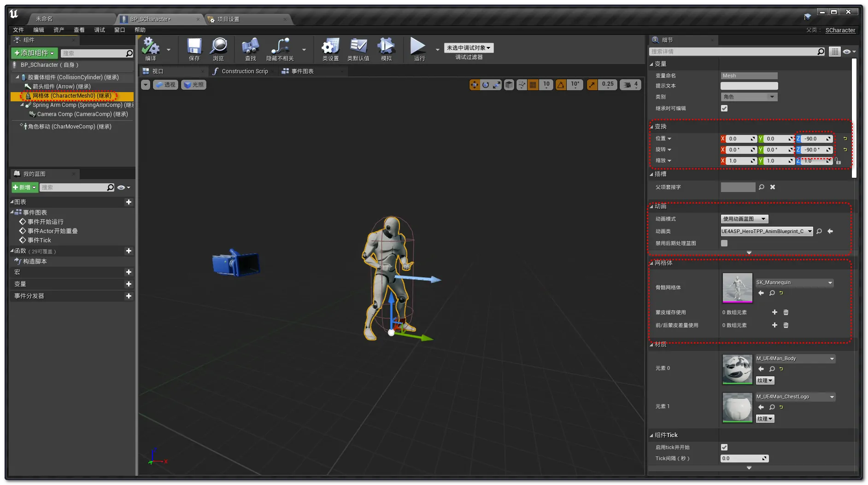Collapse the 网格体 mesh section

click(x=652, y=263)
